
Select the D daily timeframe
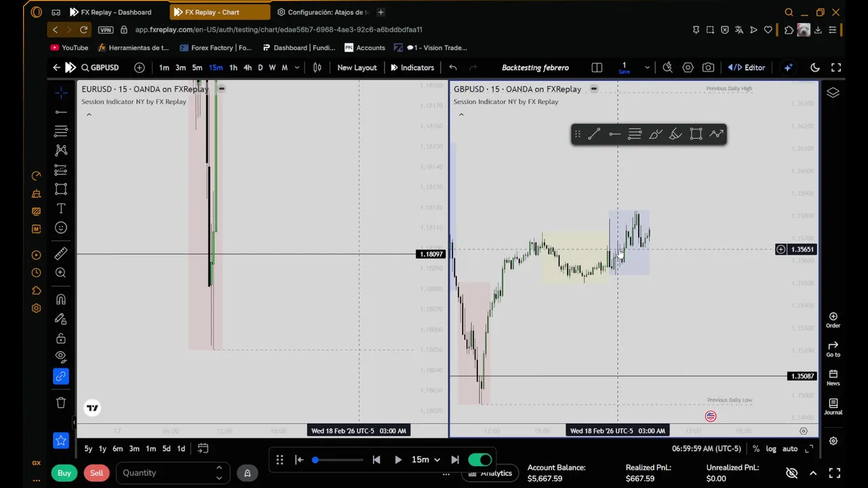tap(260, 68)
